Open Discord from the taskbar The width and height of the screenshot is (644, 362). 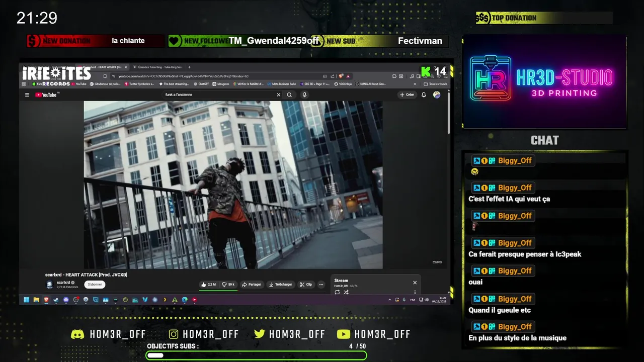tap(66, 300)
